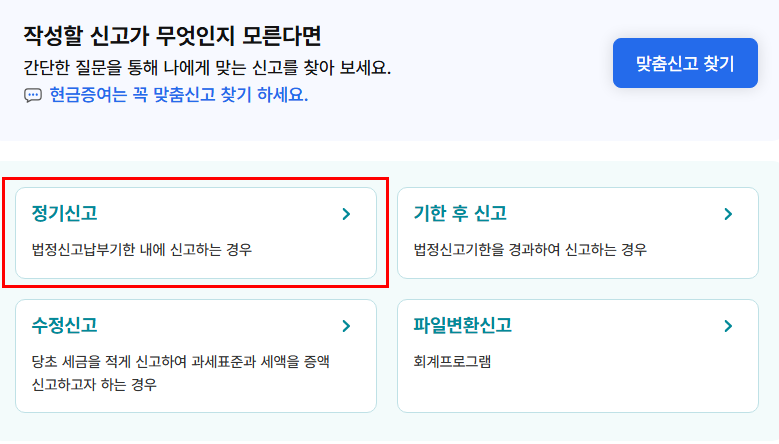Click the 법정신고납부기한 내에 신고하는 경우 description
Screen dimensions: 779x444
[142, 249]
